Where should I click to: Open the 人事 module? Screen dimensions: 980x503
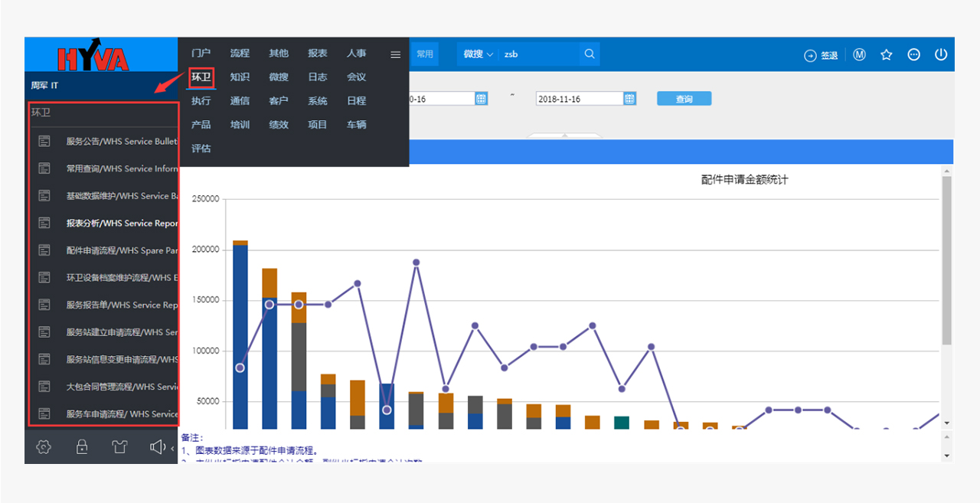[356, 54]
